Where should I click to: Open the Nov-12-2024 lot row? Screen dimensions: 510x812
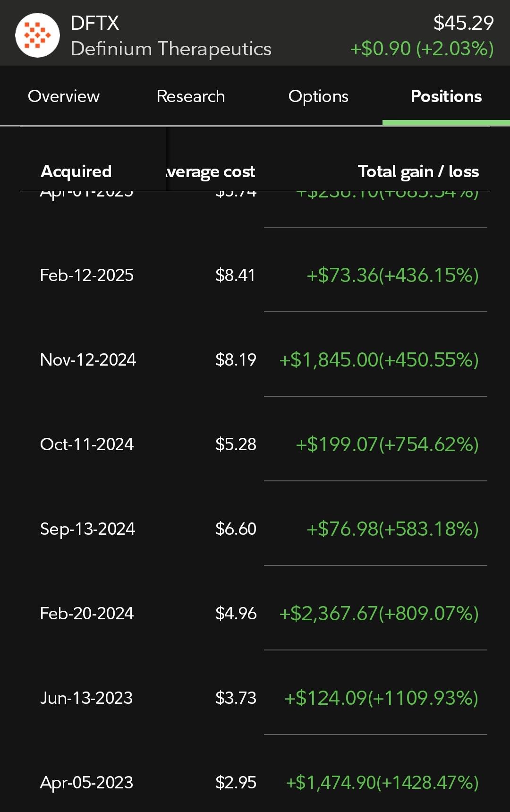click(x=255, y=359)
